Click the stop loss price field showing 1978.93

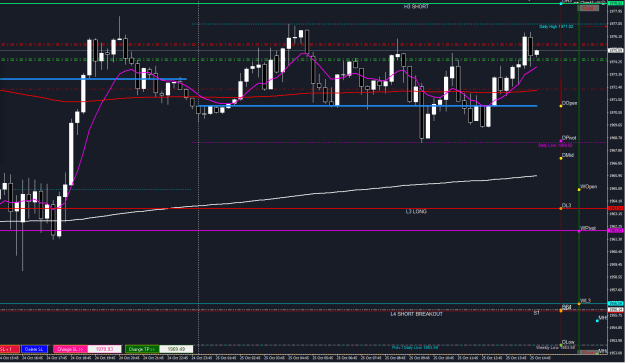(104, 349)
